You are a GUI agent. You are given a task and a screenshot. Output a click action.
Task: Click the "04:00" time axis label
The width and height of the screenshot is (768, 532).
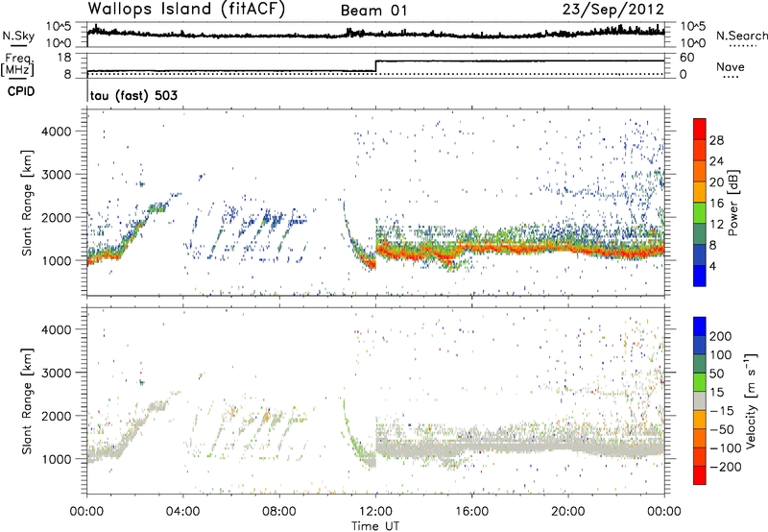182,512
